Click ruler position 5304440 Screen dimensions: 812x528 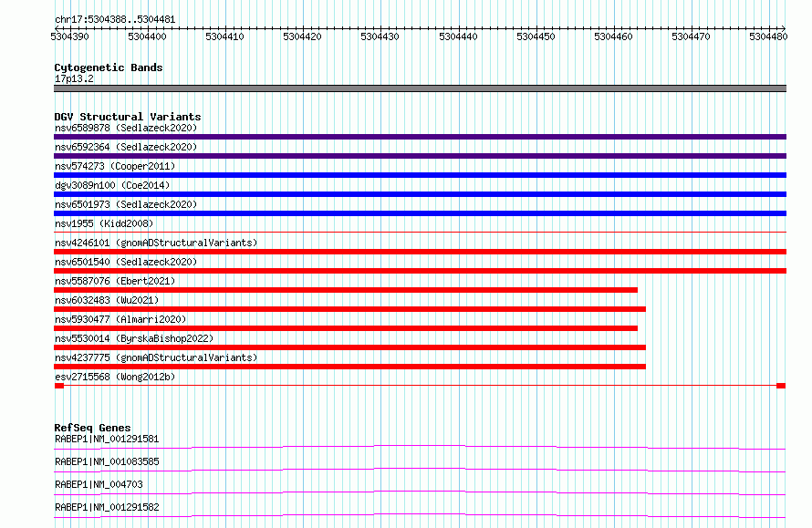point(458,36)
